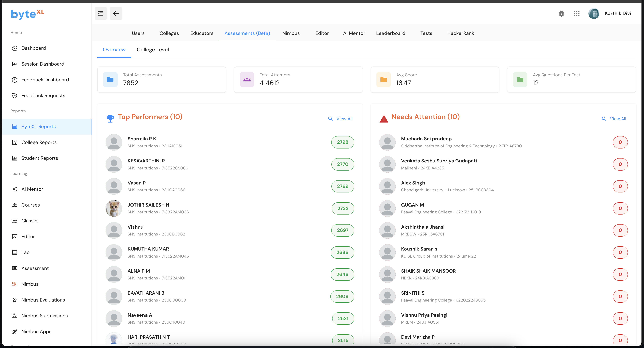The image size is (644, 348).
Task: View all Top Performers
Action: coord(340,119)
